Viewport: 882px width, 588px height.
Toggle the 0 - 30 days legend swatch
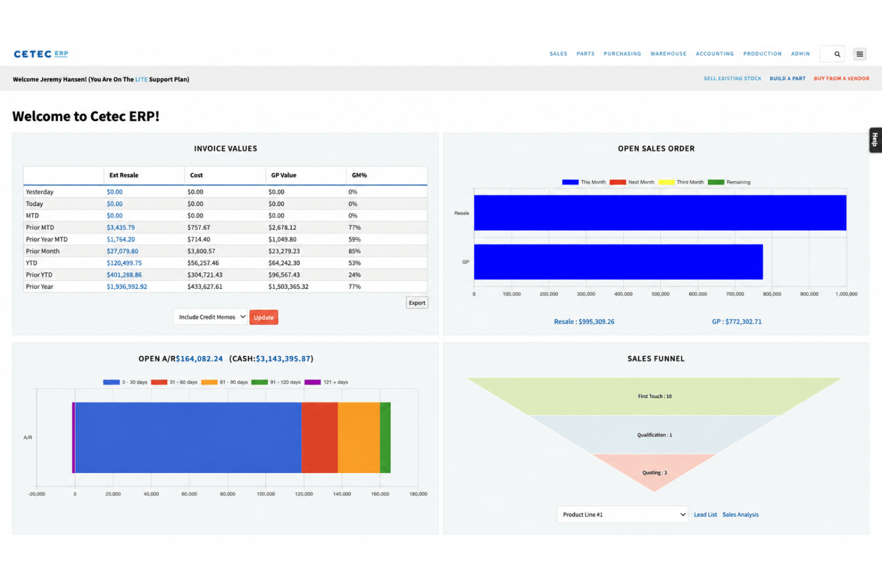click(x=111, y=382)
